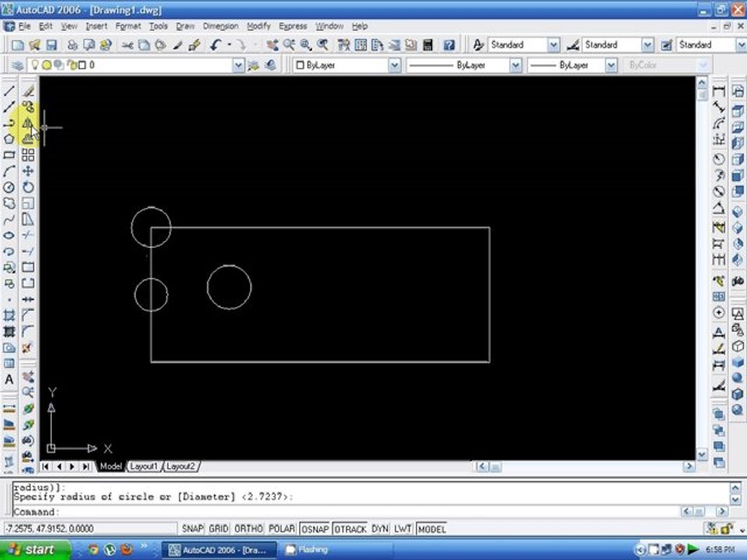Click the Plot printer icon
The image size is (747, 560).
tap(72, 45)
